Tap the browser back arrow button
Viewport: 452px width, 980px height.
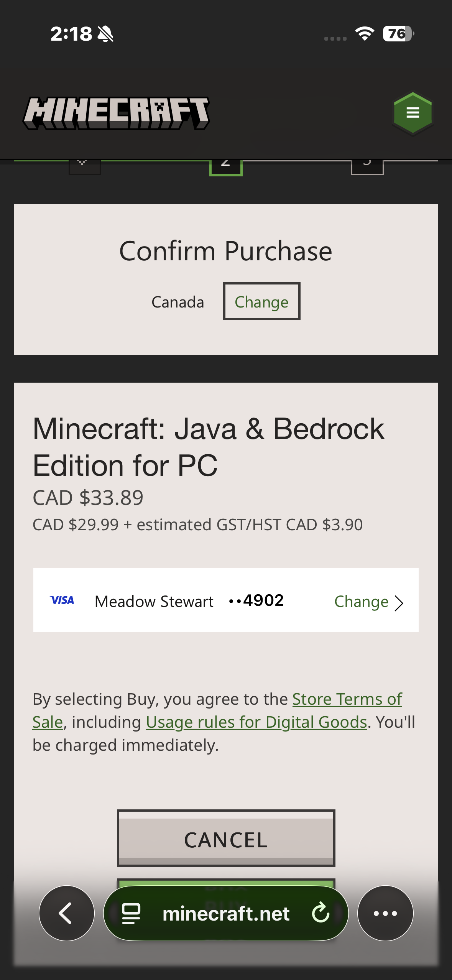pyautogui.click(x=66, y=913)
